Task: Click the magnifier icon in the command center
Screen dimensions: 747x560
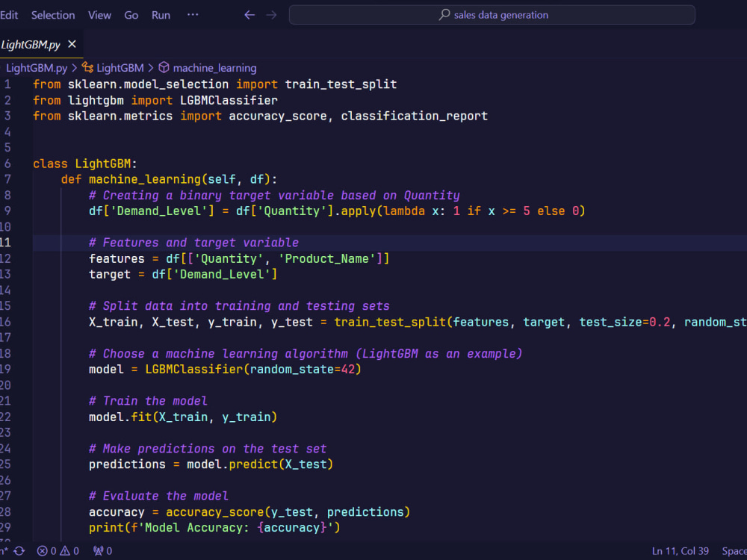Action: coord(444,15)
